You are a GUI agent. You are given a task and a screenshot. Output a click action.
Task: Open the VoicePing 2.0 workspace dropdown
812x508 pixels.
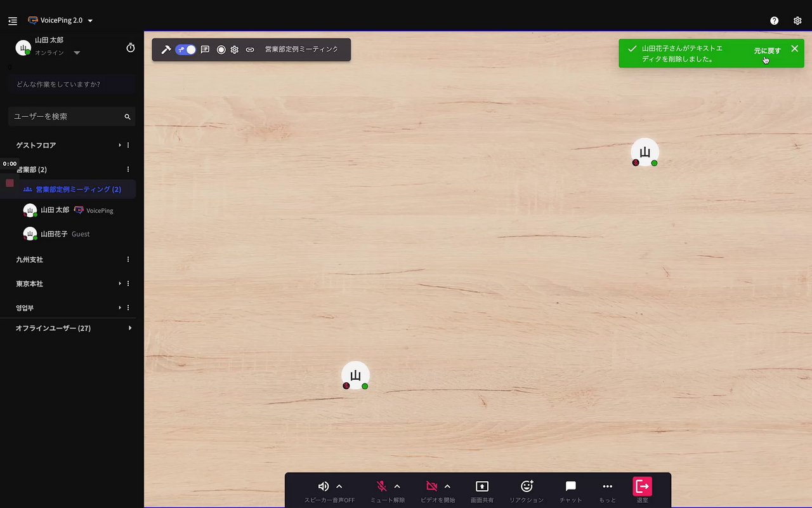pyautogui.click(x=61, y=20)
